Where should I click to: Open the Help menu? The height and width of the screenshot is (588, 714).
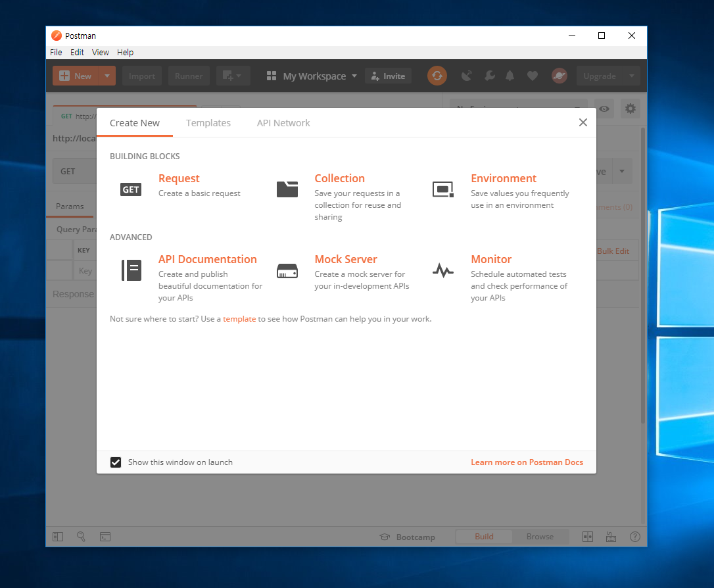click(125, 53)
